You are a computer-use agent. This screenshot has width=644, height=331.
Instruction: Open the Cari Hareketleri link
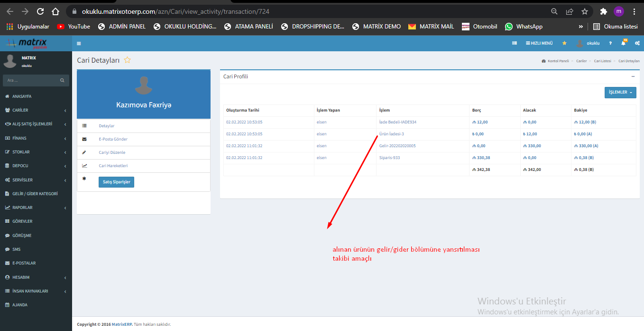113,166
